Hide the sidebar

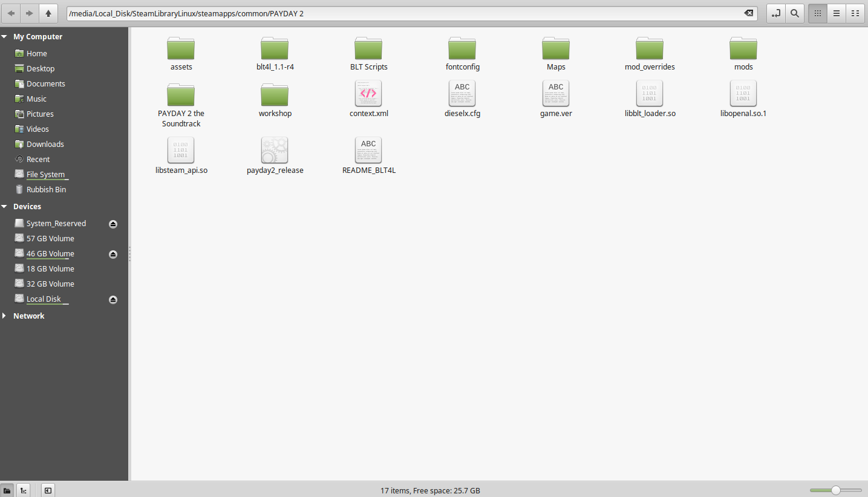(x=48, y=490)
